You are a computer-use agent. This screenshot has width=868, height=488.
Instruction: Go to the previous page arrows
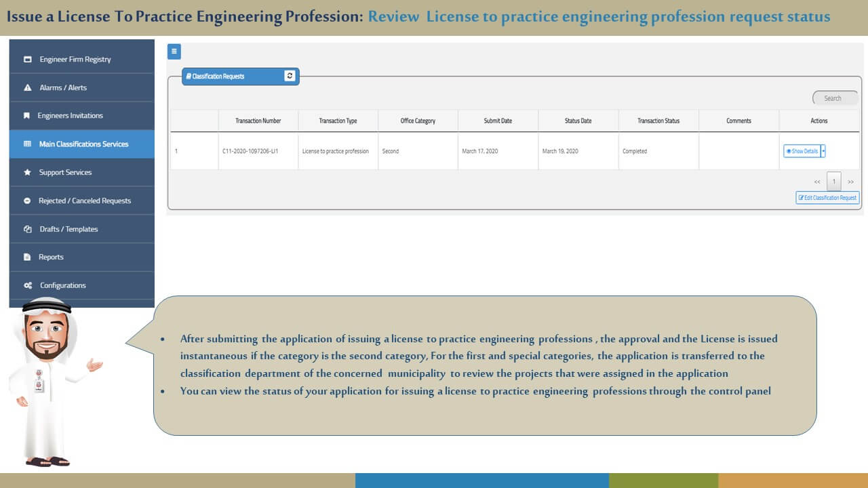pyautogui.click(x=817, y=182)
